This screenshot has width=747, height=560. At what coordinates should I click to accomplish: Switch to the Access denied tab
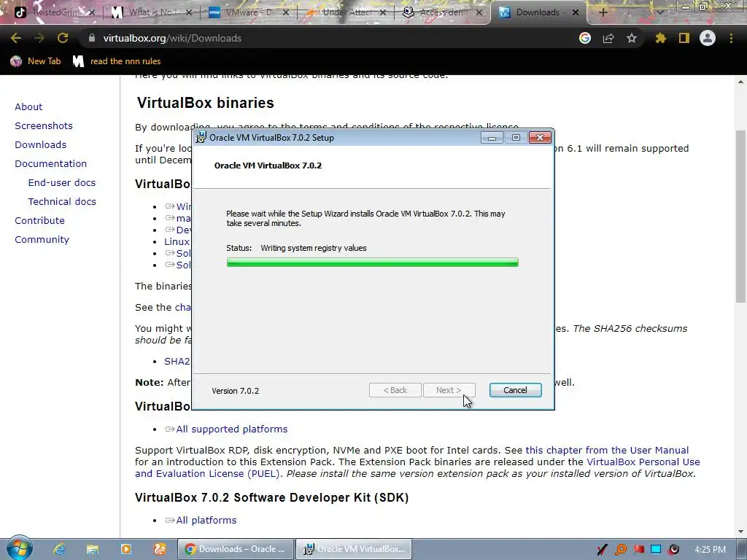pos(442,12)
